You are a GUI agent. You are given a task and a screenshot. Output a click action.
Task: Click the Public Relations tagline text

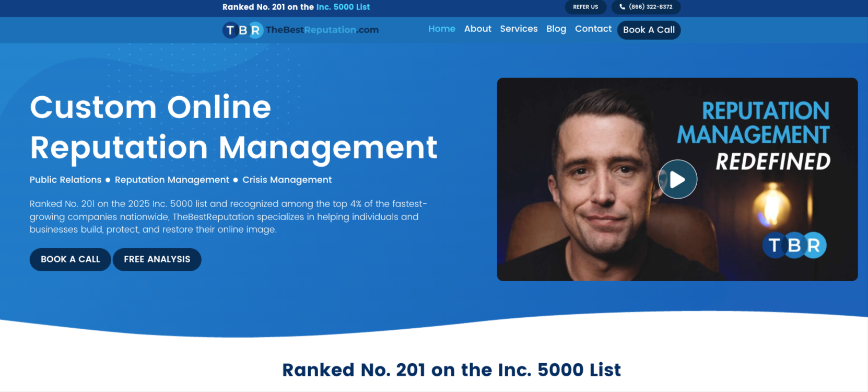coord(66,180)
